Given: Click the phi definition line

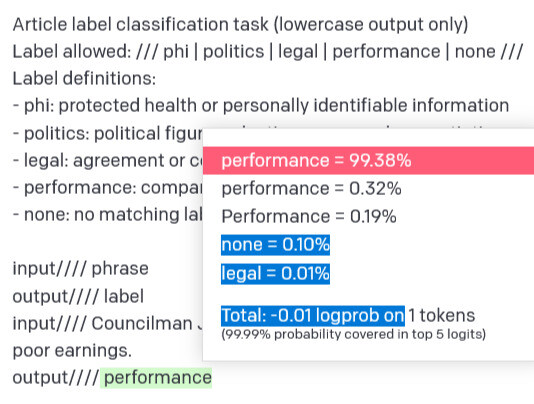Looking at the screenshot, I should [x=261, y=105].
